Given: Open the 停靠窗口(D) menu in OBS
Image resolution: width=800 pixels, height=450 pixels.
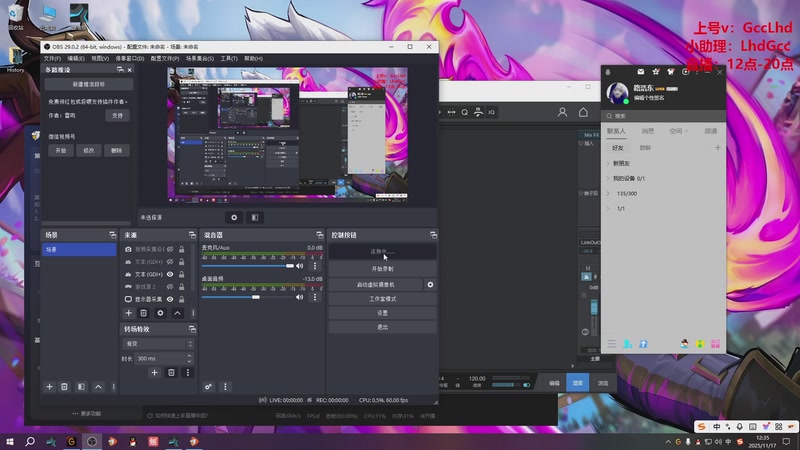Looking at the screenshot, I should [130, 59].
